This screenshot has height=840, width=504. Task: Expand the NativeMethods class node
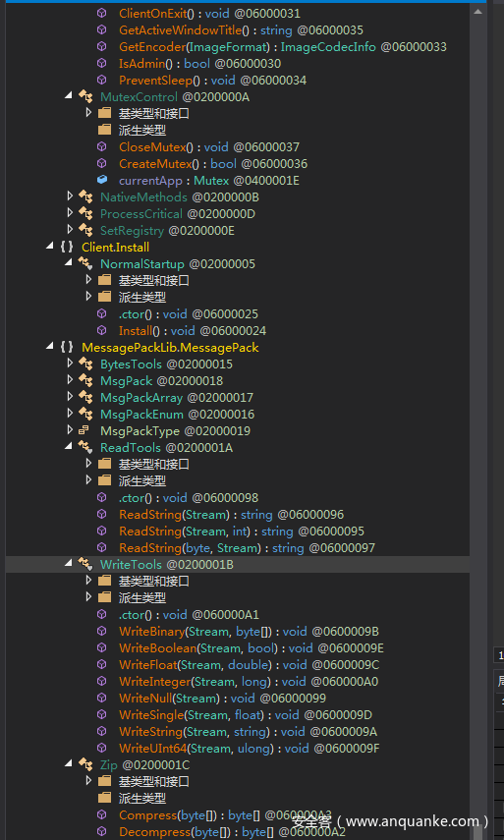(70, 196)
